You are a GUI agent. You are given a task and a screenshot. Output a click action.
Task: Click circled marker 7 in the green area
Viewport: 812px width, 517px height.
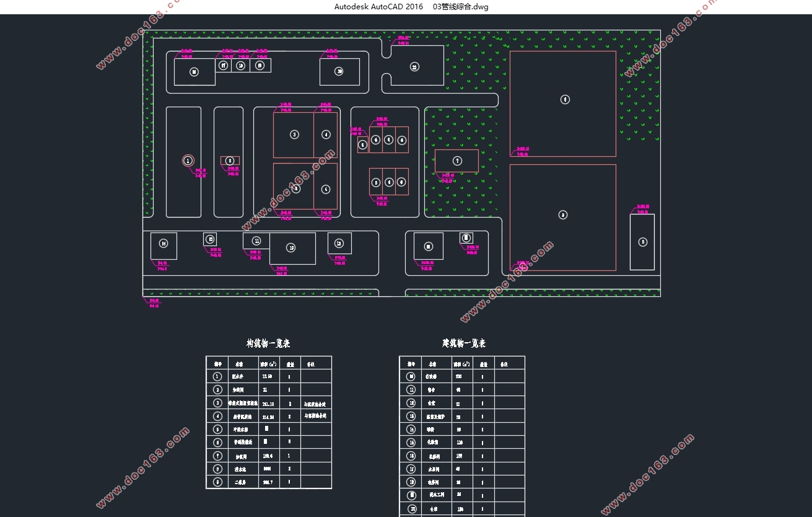click(x=457, y=161)
